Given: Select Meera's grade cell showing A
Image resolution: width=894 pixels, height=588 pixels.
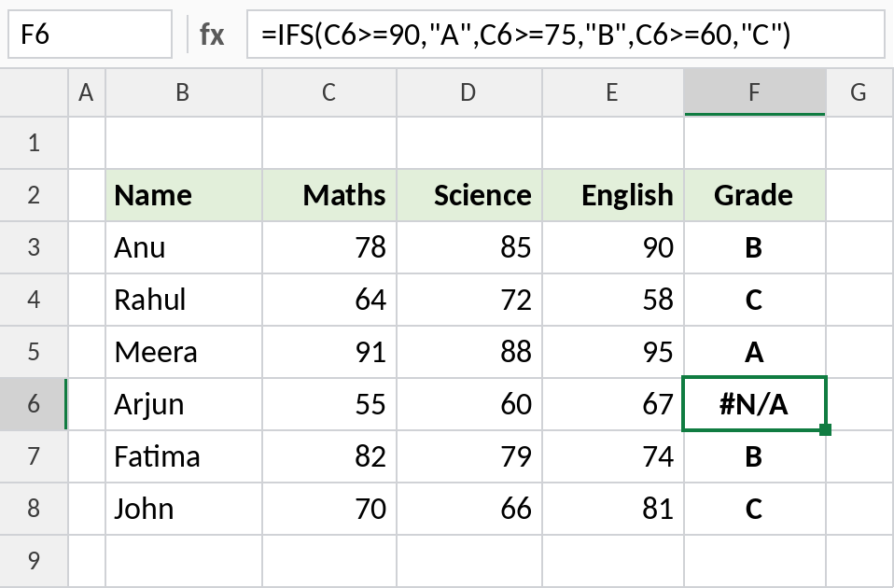Looking at the screenshot, I should [x=755, y=352].
